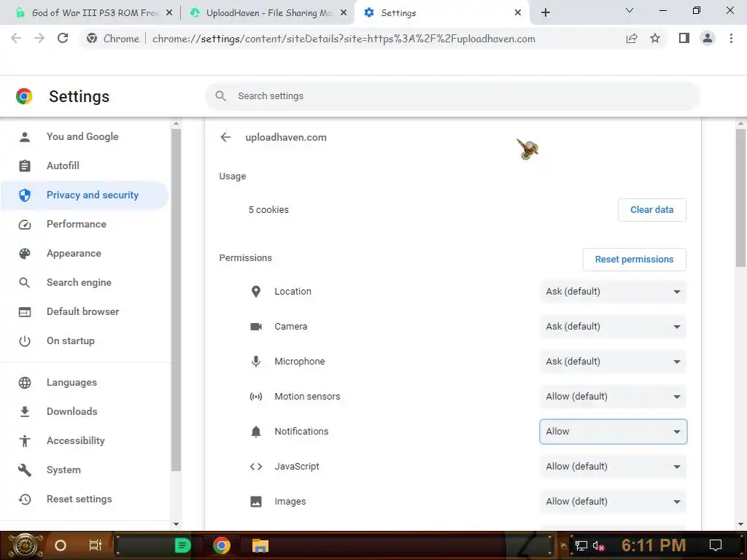Click the Microphone permission icon

point(256,362)
